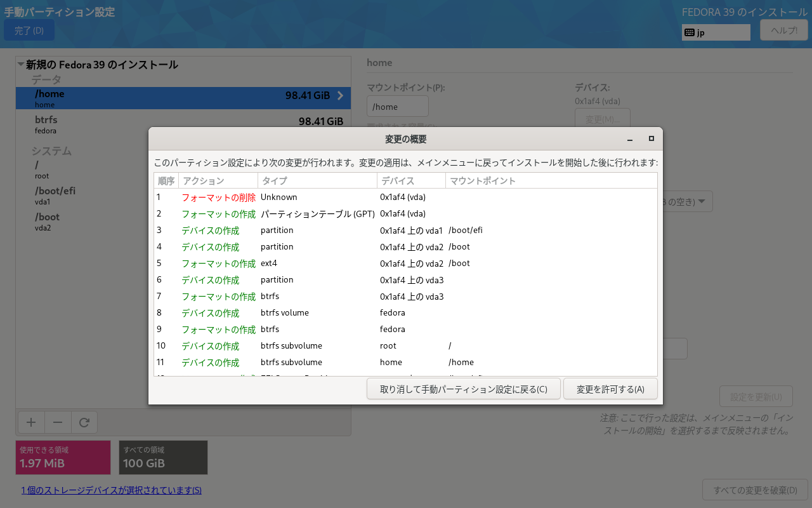Click the タイプ column header

[317, 181]
